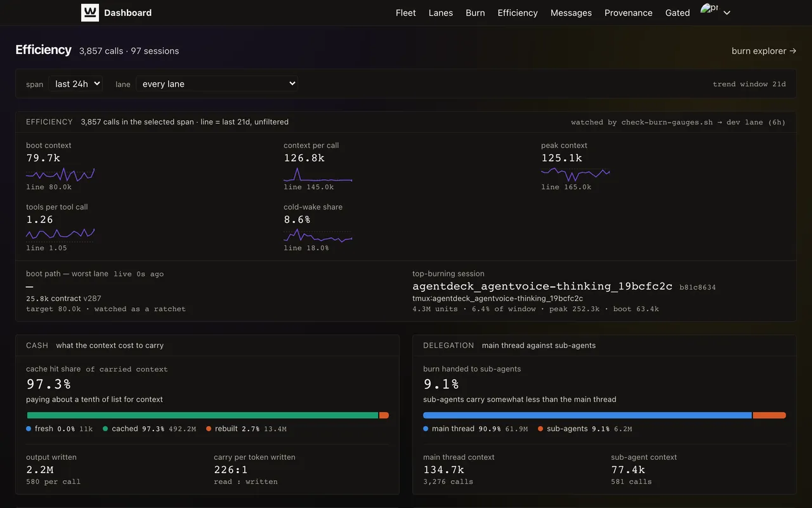Click the 9.1% burn handed value

tap(442, 384)
